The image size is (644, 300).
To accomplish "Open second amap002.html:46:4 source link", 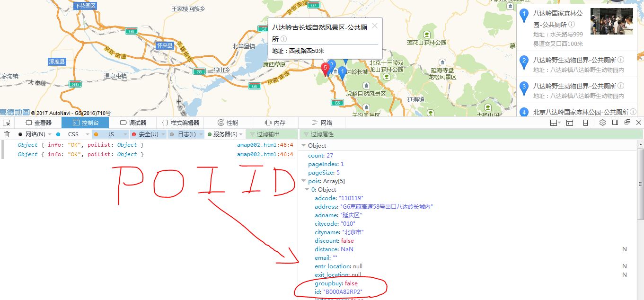I will click(265, 154).
